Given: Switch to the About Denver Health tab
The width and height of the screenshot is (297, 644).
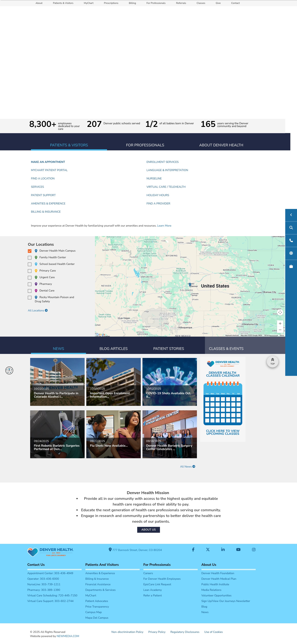Looking at the screenshot, I should (221, 145).
